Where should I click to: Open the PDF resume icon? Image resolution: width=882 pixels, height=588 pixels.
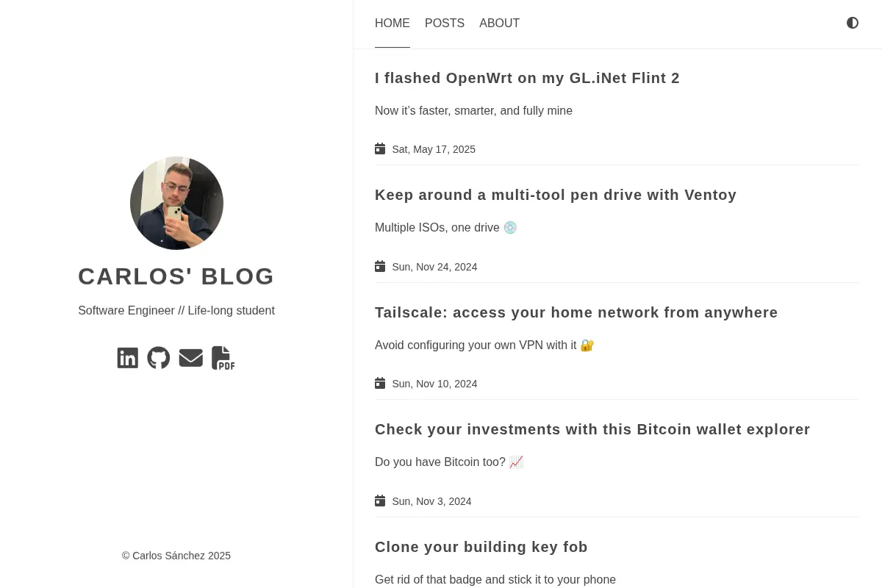click(x=223, y=358)
